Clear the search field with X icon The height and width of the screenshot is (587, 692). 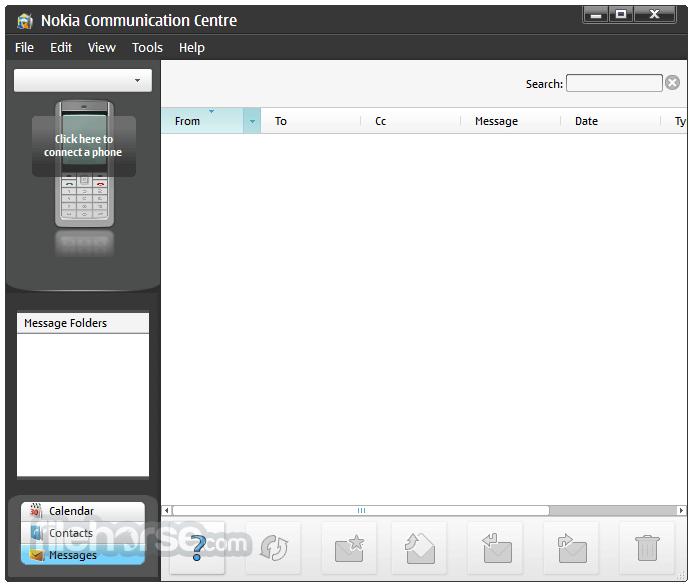pos(672,83)
